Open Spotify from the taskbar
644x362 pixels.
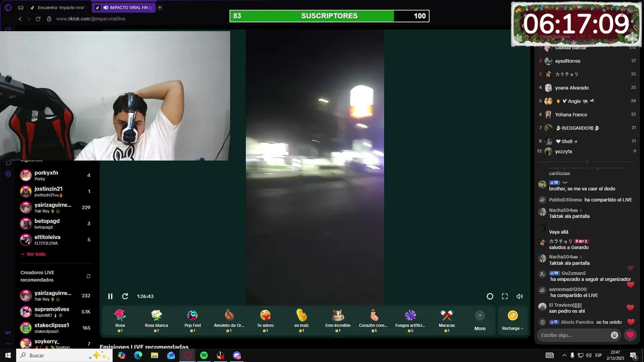pyautogui.click(x=204, y=355)
